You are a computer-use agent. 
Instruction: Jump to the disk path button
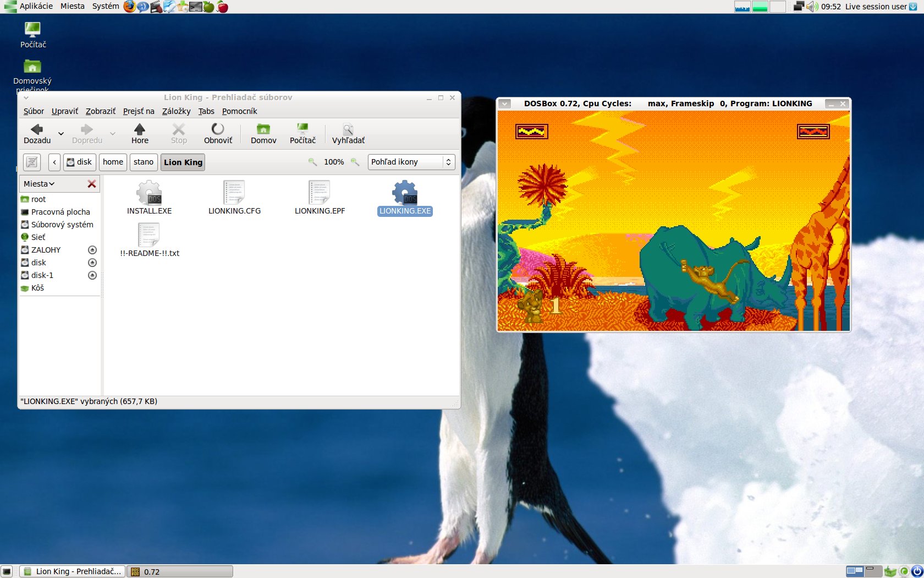click(x=80, y=162)
